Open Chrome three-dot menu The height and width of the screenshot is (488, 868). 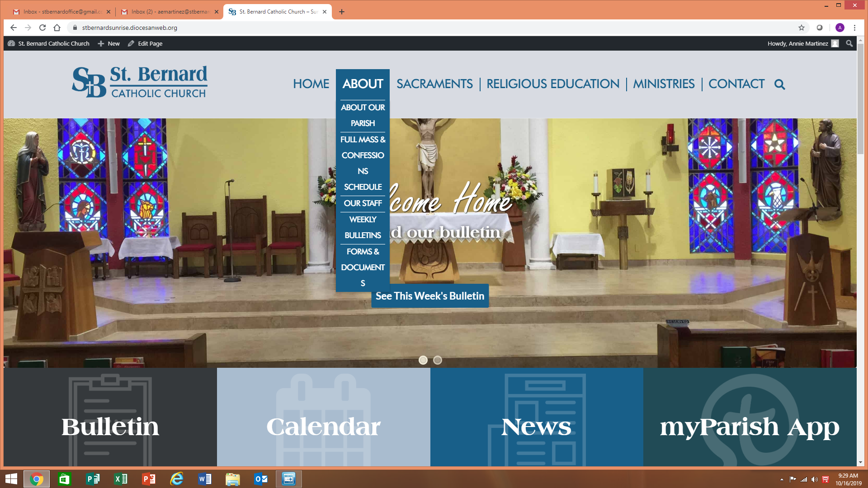point(854,28)
